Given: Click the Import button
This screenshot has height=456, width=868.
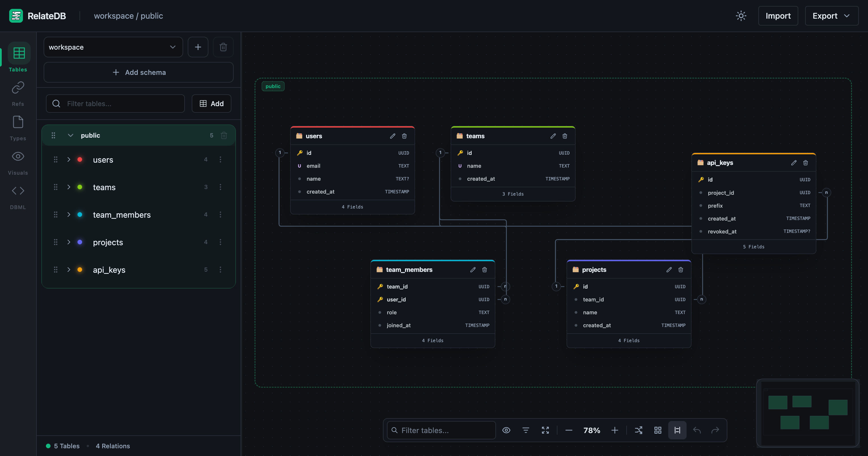Looking at the screenshot, I should pos(778,15).
